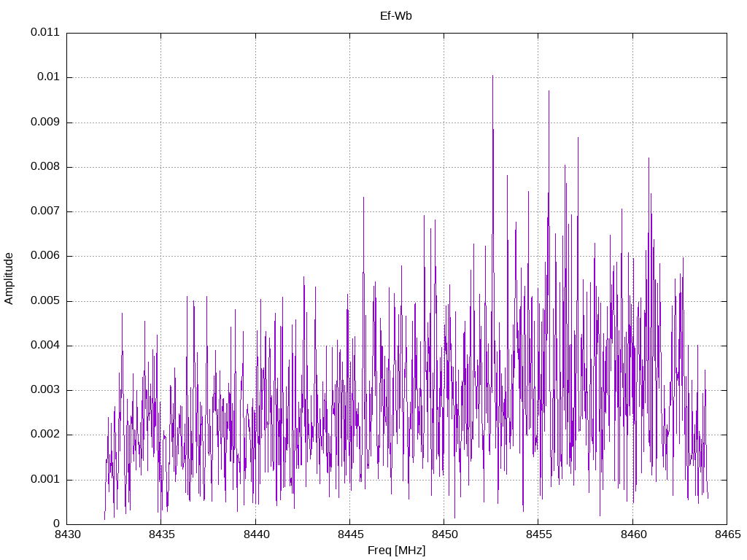Click the y-axis tick label 0.005
This screenshot has height=560, width=747.
click(x=45, y=300)
